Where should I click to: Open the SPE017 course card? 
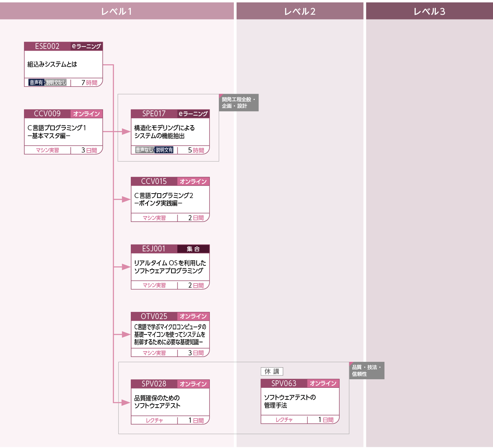[170, 132]
